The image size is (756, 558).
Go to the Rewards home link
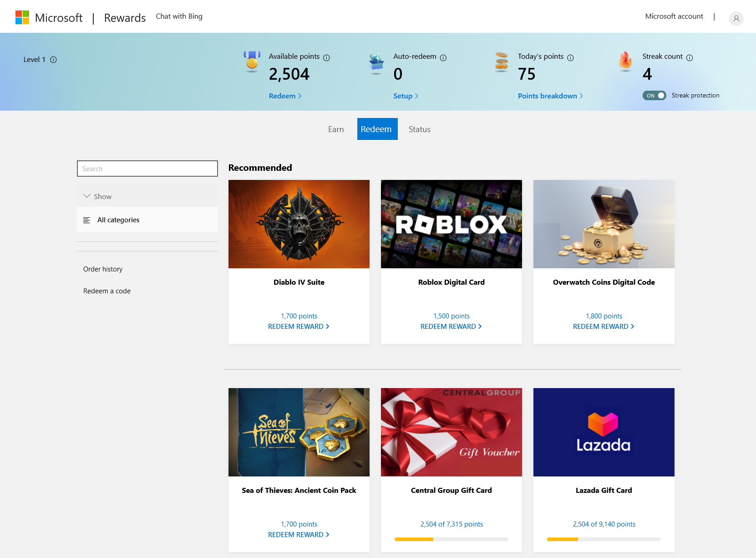click(x=125, y=18)
